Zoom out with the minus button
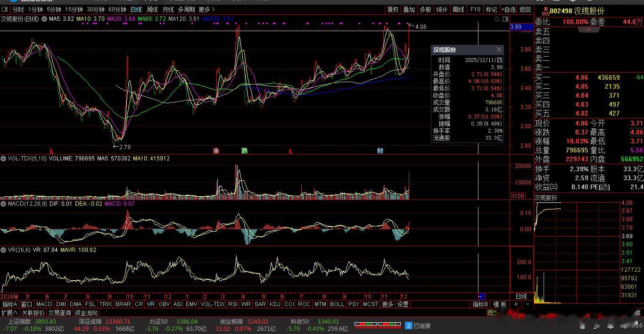 pos(527,304)
